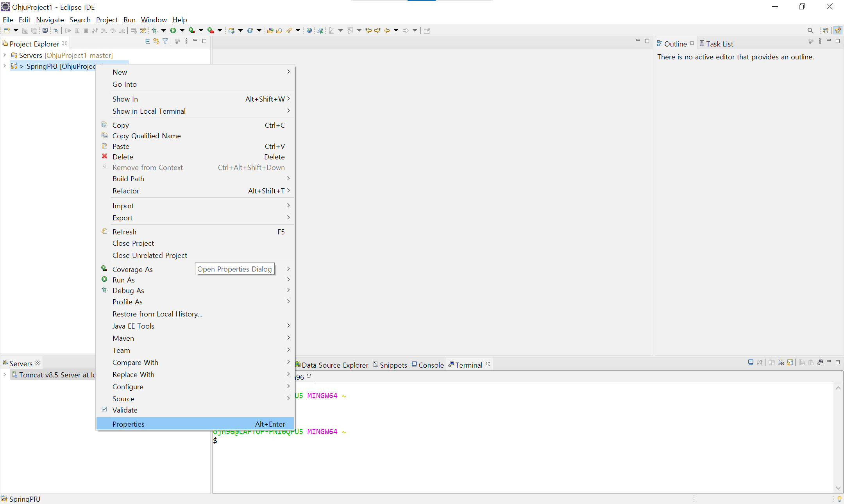The height and width of the screenshot is (504, 844).
Task: Expand the Servers project tree node
Action: tap(5, 55)
